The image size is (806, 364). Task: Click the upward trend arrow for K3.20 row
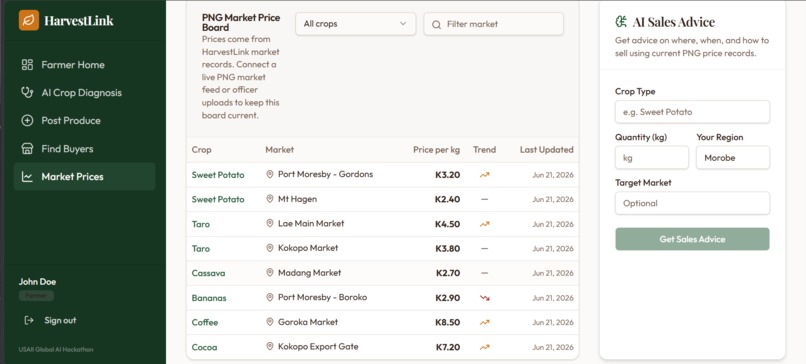pos(485,175)
